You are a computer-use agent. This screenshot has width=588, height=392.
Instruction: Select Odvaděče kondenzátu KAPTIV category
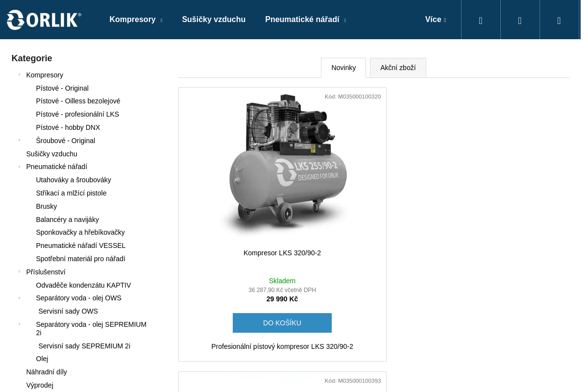(x=83, y=285)
